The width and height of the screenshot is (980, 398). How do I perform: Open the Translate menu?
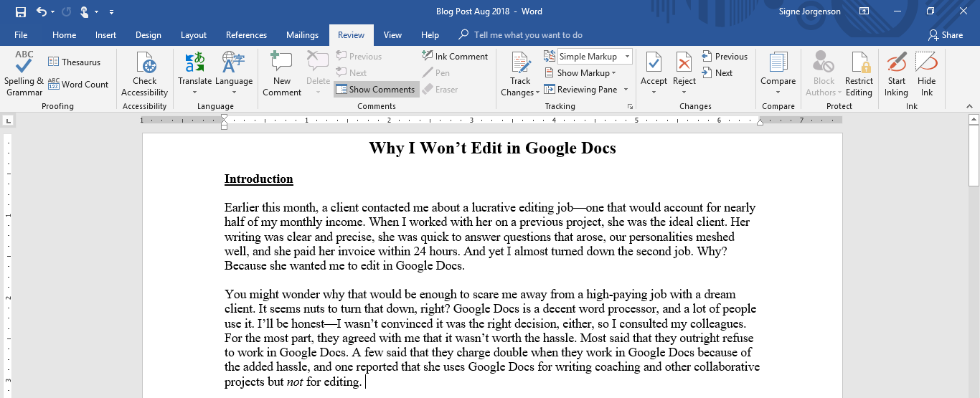point(194,74)
